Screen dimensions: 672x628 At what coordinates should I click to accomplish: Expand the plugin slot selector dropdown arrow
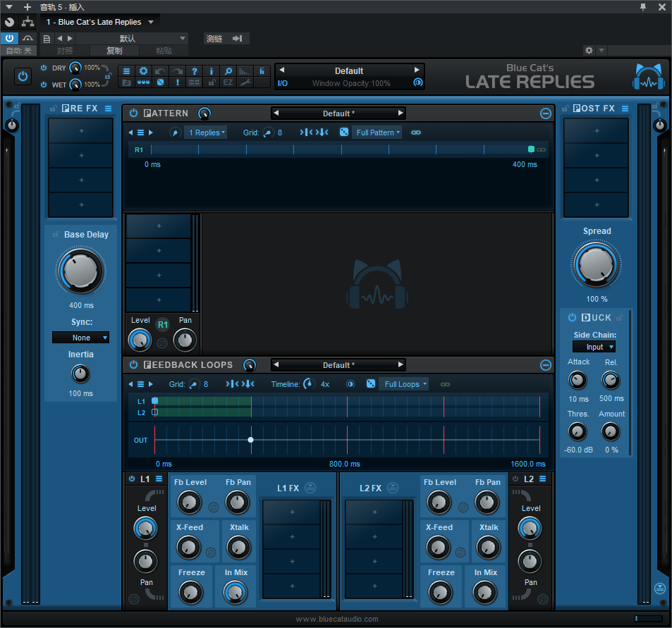point(151,22)
